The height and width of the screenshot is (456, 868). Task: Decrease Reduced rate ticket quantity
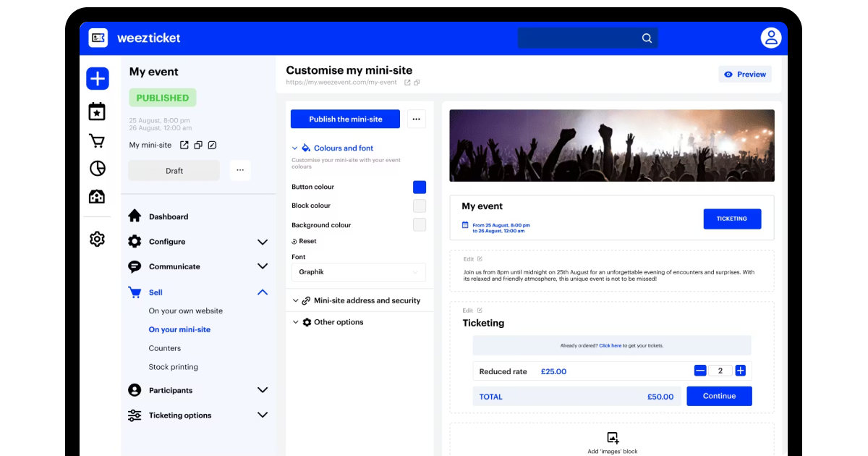[700, 371]
